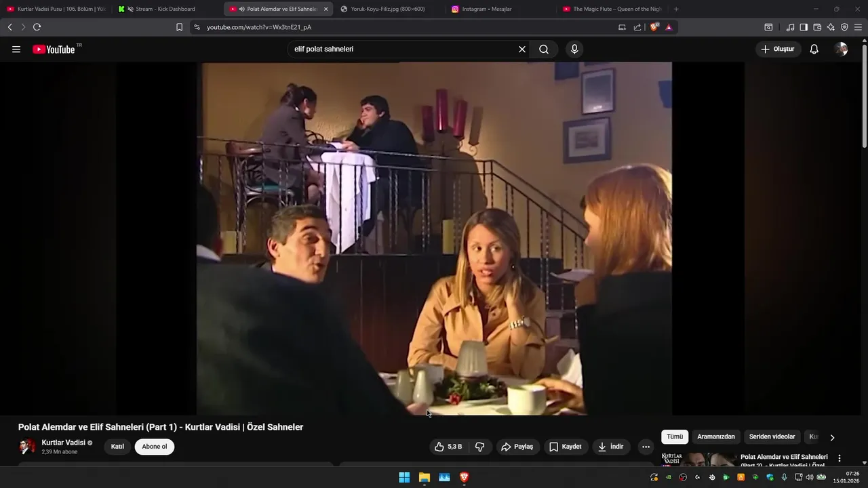This screenshot has height=488, width=868.
Task: Save video with Kaydet button
Action: pyautogui.click(x=565, y=447)
